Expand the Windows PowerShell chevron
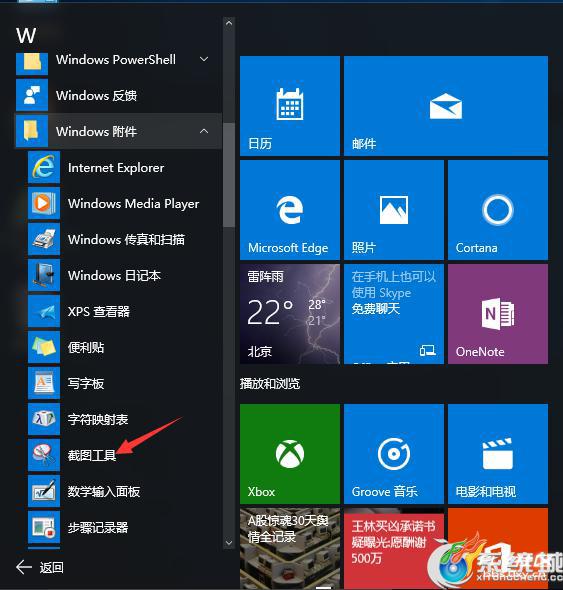This screenshot has width=563, height=590. click(x=204, y=59)
